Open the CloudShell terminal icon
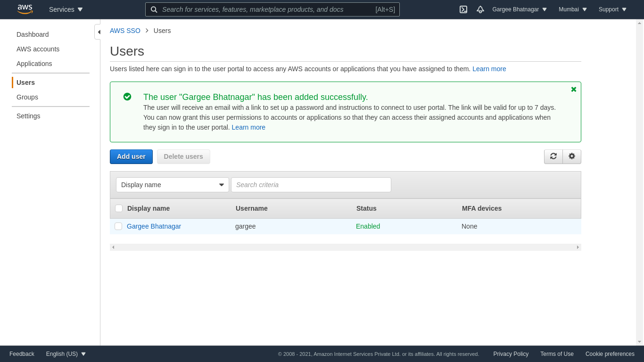 tap(463, 9)
